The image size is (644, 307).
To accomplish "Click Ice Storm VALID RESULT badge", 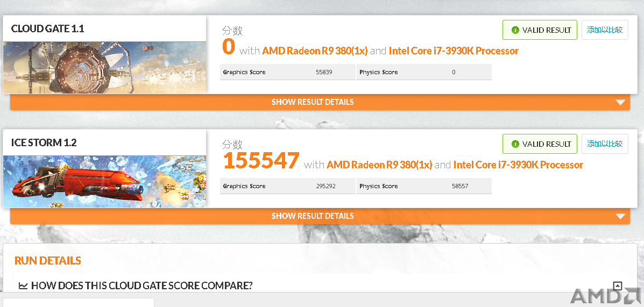I will pyautogui.click(x=540, y=144).
